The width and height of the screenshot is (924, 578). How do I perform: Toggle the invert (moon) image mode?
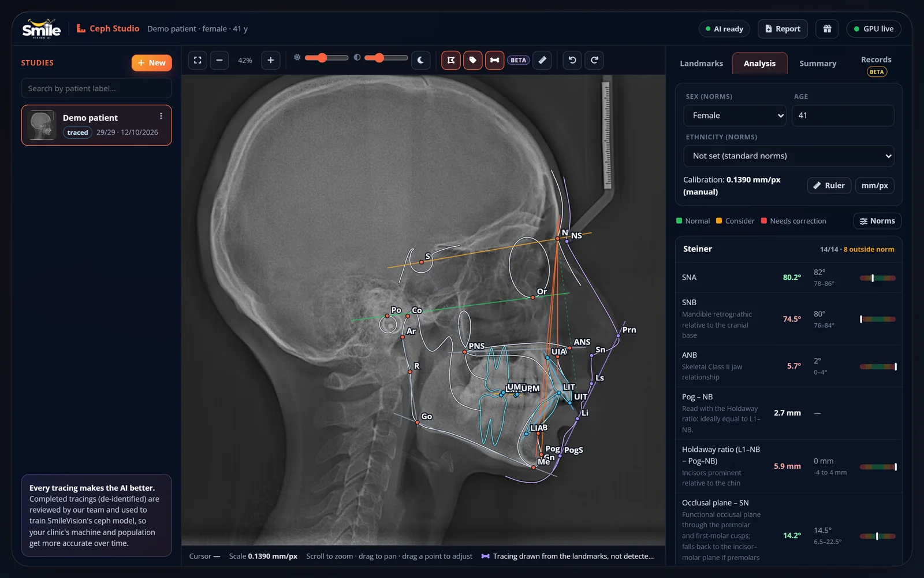click(421, 60)
